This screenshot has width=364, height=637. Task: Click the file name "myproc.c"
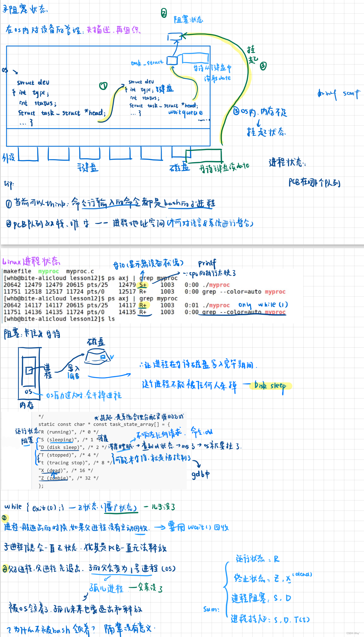click(x=80, y=271)
